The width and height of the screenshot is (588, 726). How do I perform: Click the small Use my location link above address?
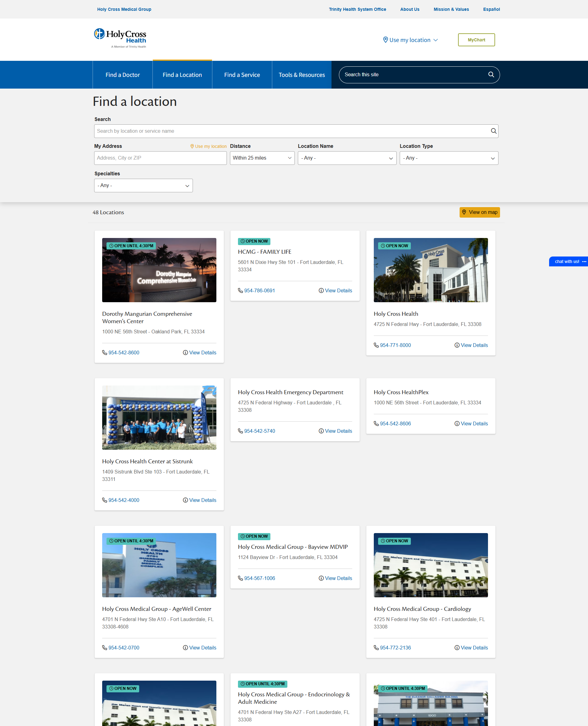coord(208,146)
